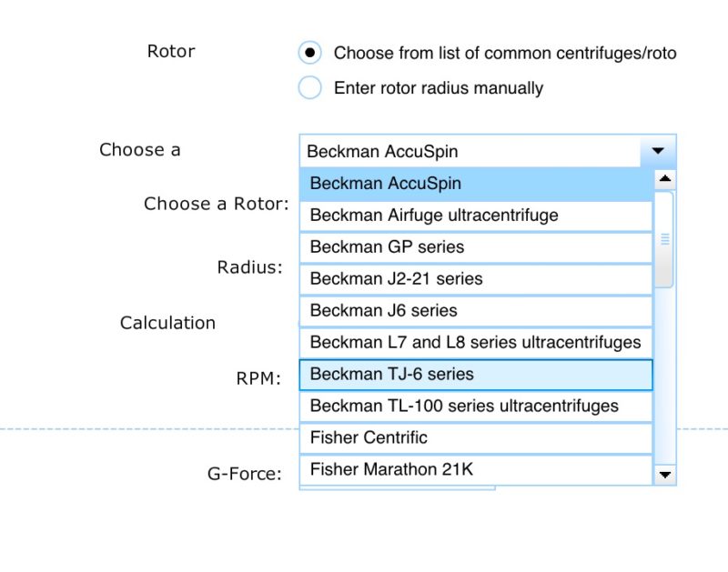Click the 'G-Force:' label
Image resolution: width=728 pixels, height=572 pixels.
coord(244,474)
